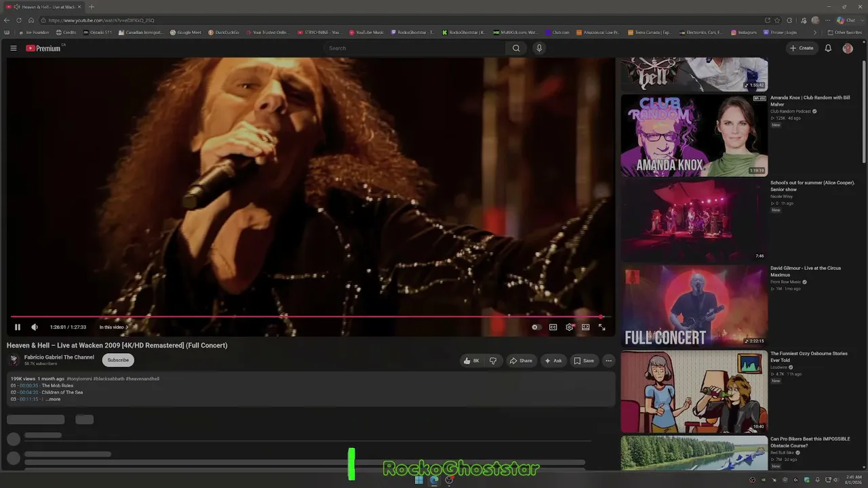Viewport: 868px width, 488px height.
Task: Open the Google Meet bookmark
Action: pos(186,33)
